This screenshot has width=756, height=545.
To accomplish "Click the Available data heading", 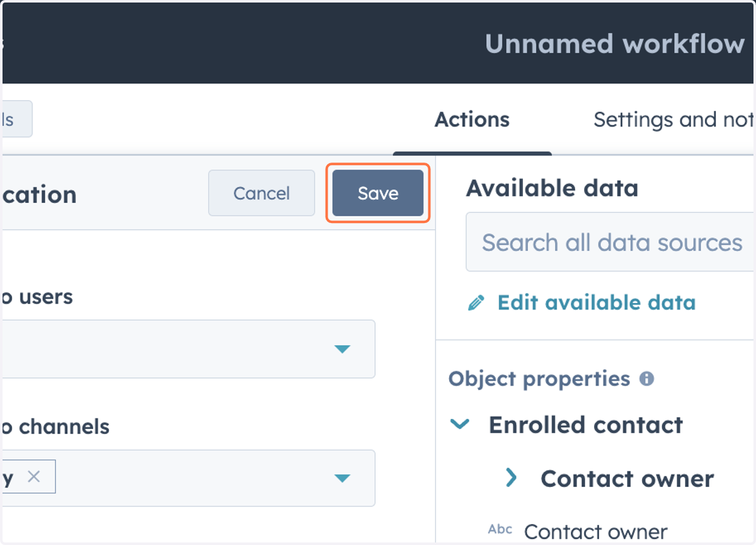I will pyautogui.click(x=552, y=188).
